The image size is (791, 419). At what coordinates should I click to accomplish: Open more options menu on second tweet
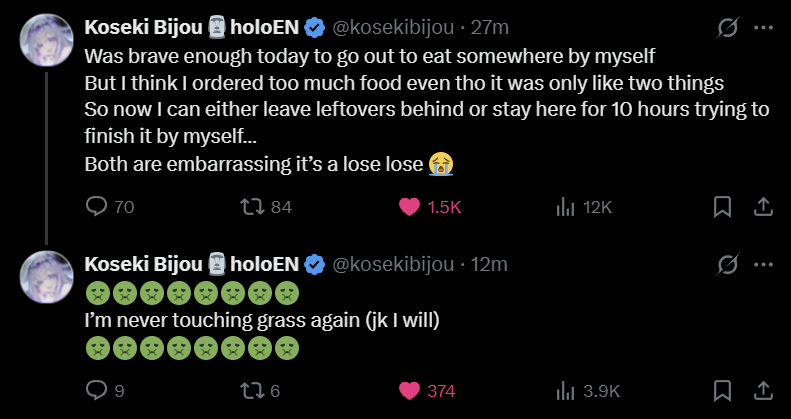[763, 264]
